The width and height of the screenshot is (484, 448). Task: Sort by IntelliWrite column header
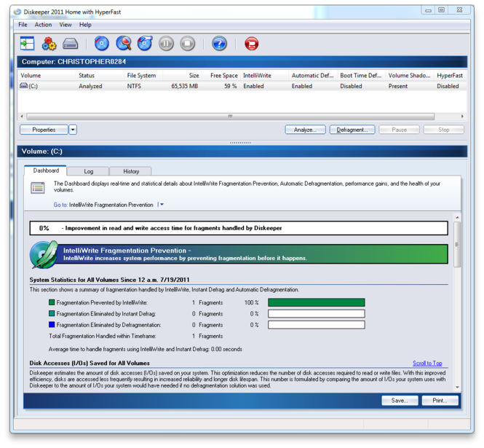(x=264, y=75)
